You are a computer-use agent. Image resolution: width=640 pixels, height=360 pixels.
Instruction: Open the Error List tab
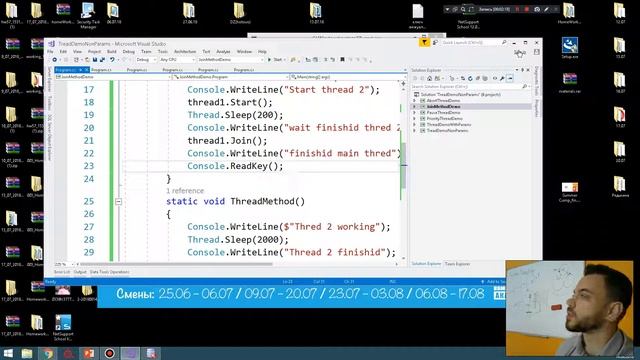coord(62,272)
